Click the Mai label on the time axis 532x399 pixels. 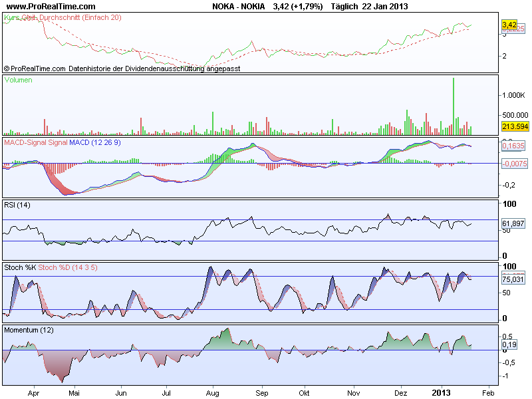[x=74, y=393]
